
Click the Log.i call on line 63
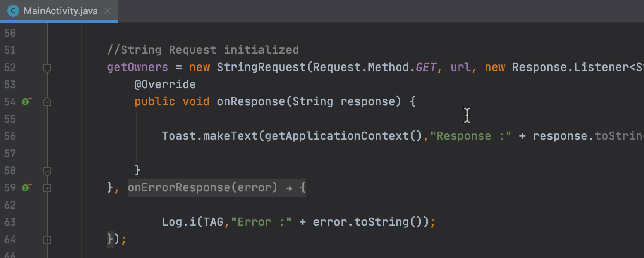175,222
